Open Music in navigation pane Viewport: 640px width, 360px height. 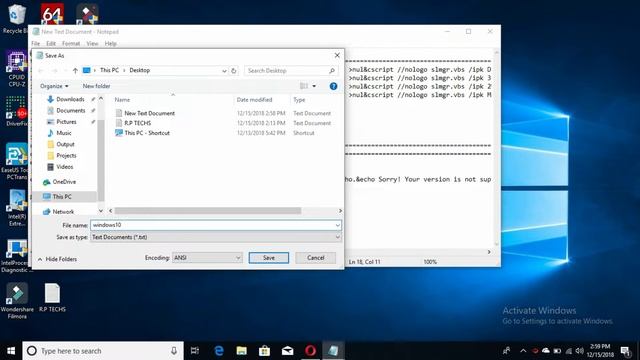pyautogui.click(x=64, y=133)
